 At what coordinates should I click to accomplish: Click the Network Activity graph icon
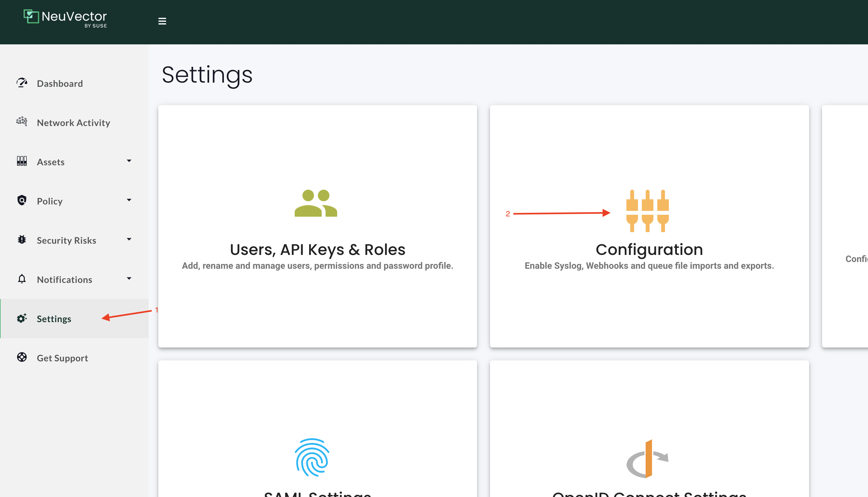tap(22, 122)
